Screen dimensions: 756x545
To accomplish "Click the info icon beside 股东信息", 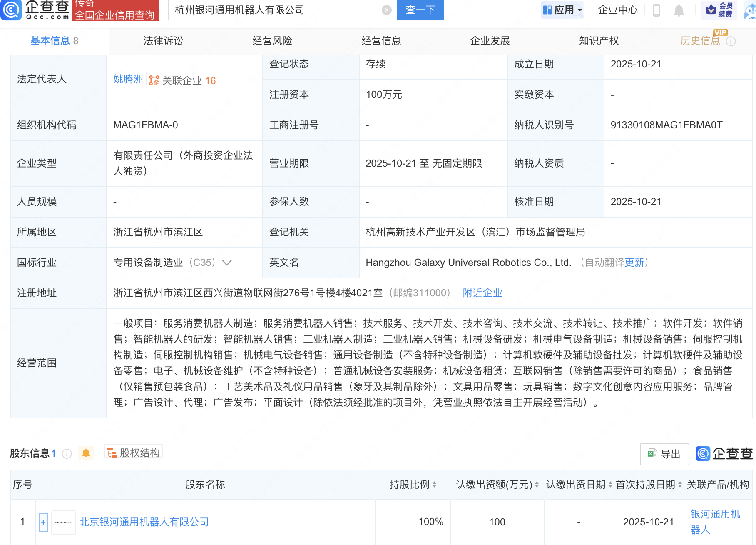I will 67,453.
